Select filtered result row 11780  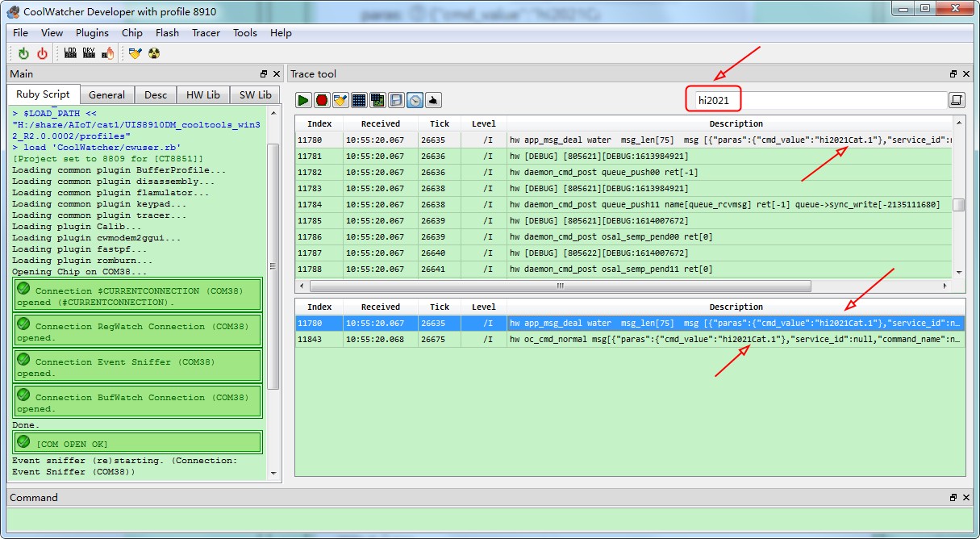630,323
